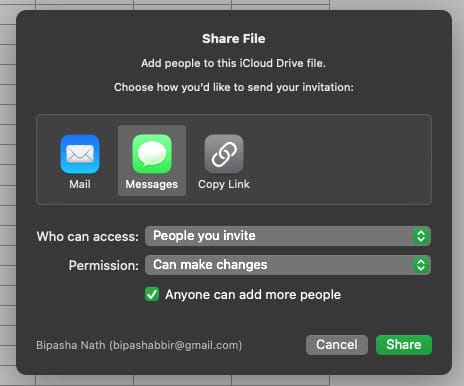
Task: Click the green Share button
Action: click(x=404, y=345)
